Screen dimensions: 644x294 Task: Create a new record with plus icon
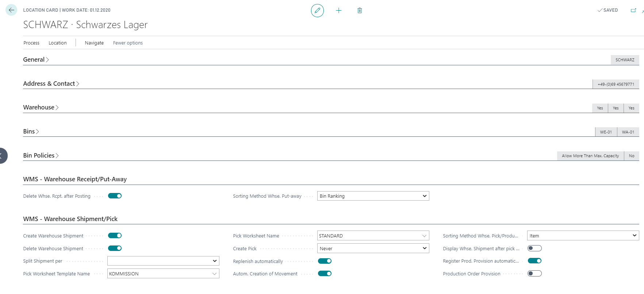pos(339,11)
